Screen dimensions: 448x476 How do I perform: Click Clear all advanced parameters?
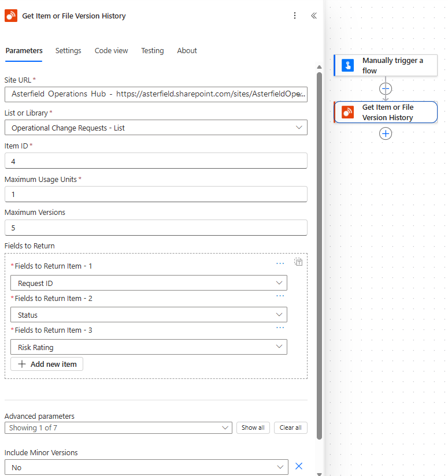coord(291,427)
